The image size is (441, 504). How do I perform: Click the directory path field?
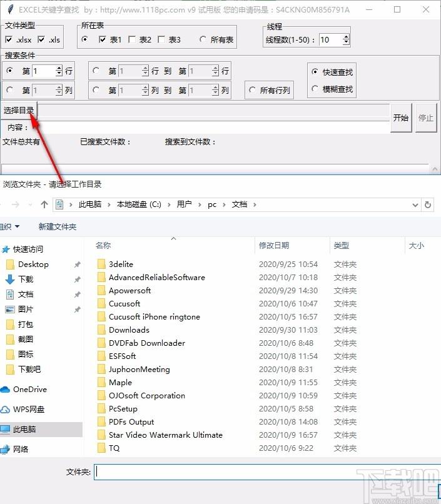[213, 111]
